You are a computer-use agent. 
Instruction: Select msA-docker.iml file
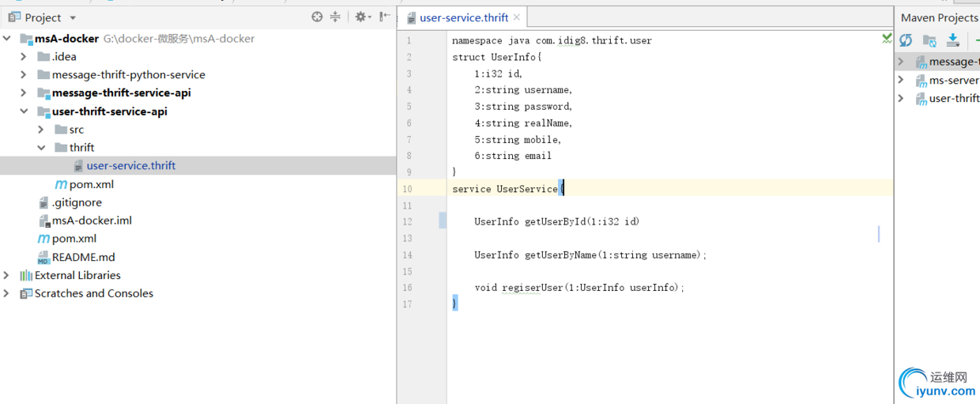click(x=85, y=221)
